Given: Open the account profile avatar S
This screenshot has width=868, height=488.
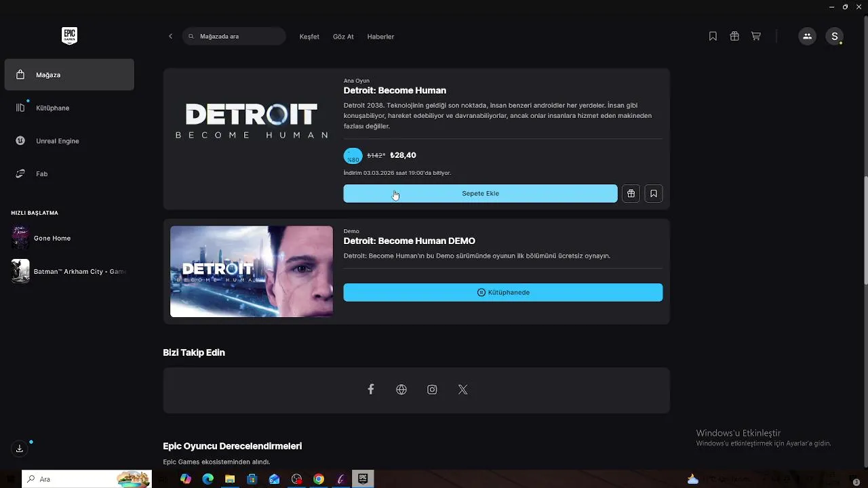Looking at the screenshot, I should (834, 37).
